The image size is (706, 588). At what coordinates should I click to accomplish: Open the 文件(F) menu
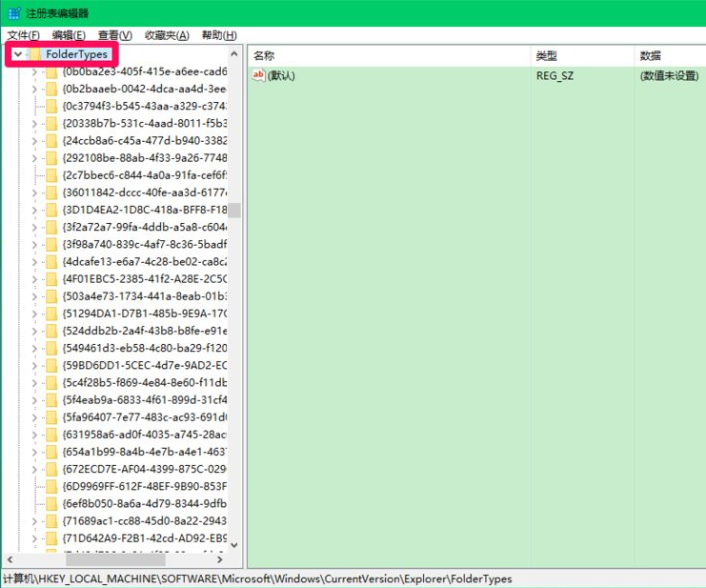(24, 35)
